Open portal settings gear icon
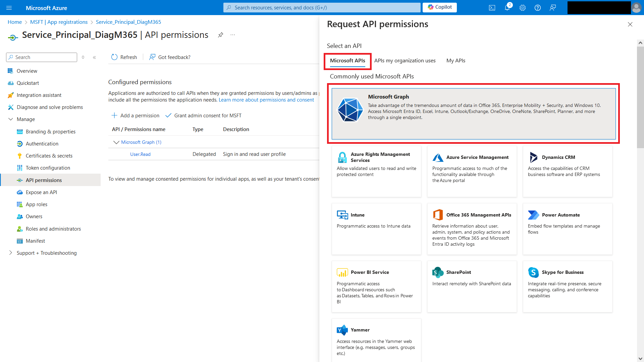Viewport: 644px width, 362px height. 522,8
